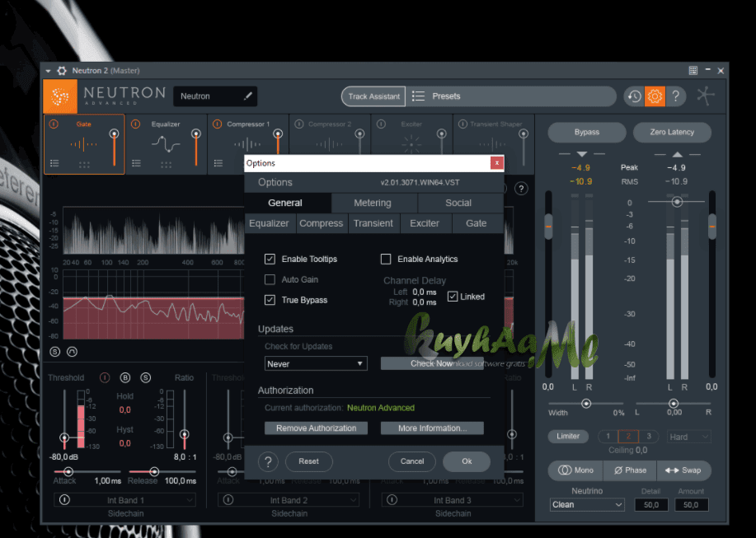Viewport: 756px width, 538px height.
Task: Click Track Assistant button
Action: 373,96
